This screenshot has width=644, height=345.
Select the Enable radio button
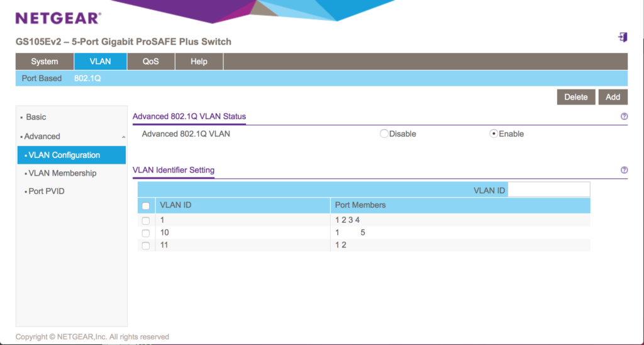point(494,133)
